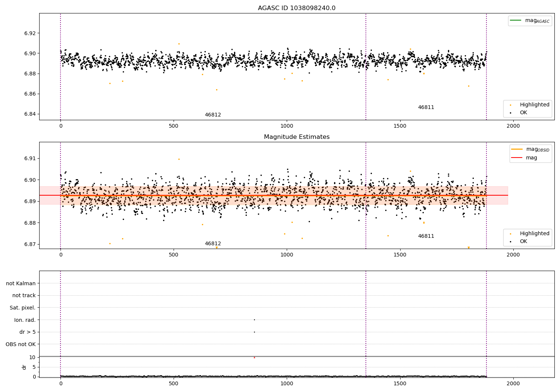Click the orange outlier point above 6.91 in top plot

179,44
